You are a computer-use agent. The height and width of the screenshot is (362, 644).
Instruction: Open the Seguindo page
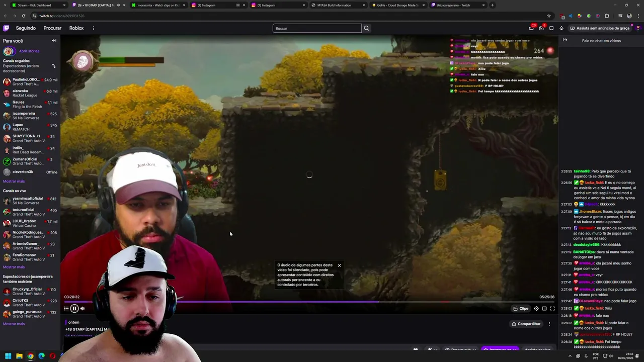26,28
